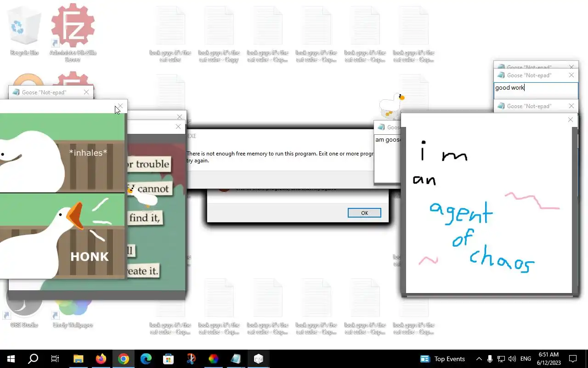Close the agent of chaos drawing window
Screen dimensions: 588x368
[x=571, y=120]
